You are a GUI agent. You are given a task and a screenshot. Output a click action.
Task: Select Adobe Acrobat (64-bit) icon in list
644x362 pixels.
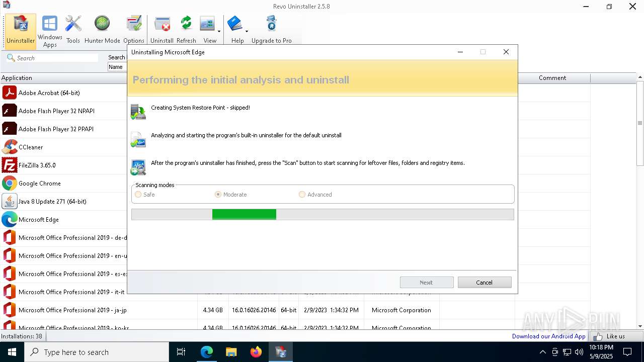coord(10,93)
